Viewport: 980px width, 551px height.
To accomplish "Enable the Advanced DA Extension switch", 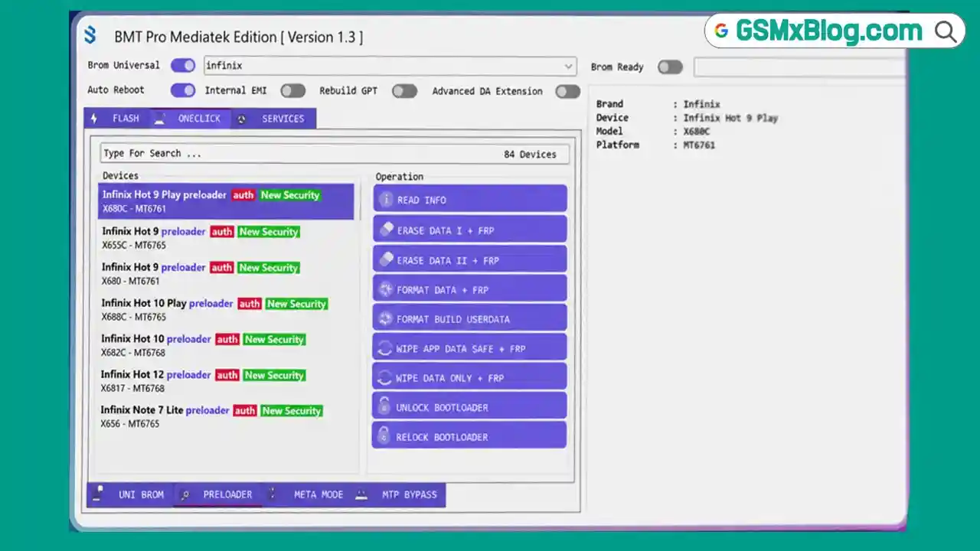I will point(567,92).
